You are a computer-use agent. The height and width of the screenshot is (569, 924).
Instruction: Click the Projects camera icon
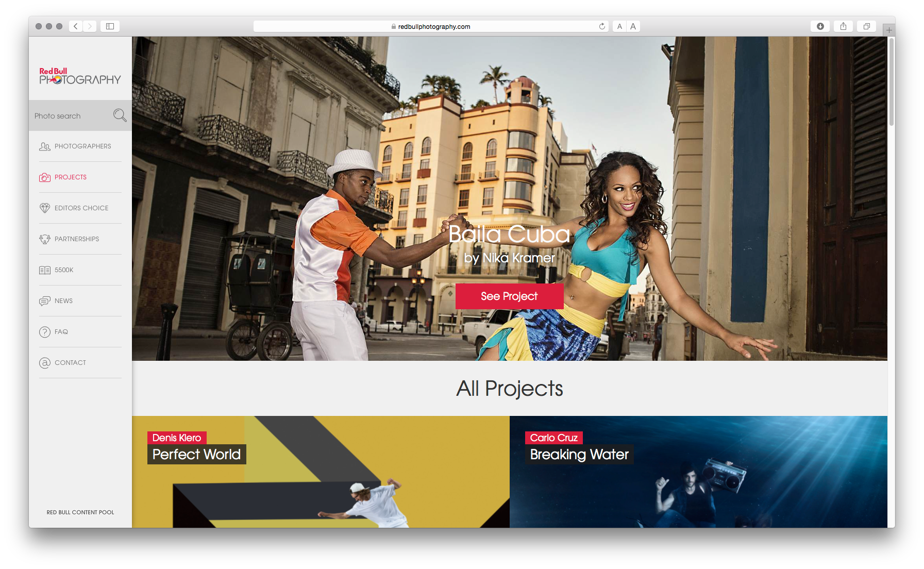[45, 177]
